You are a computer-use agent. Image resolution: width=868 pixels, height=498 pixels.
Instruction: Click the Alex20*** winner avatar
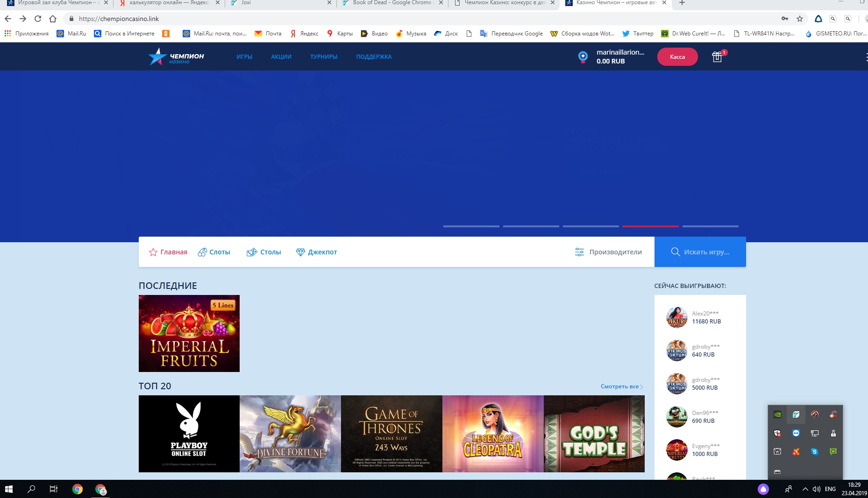(676, 317)
